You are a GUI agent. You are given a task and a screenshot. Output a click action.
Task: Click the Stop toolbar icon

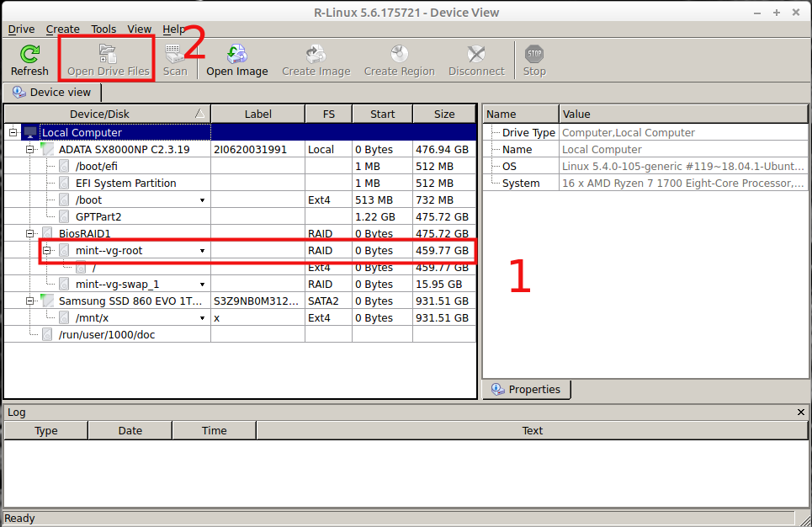click(x=534, y=56)
